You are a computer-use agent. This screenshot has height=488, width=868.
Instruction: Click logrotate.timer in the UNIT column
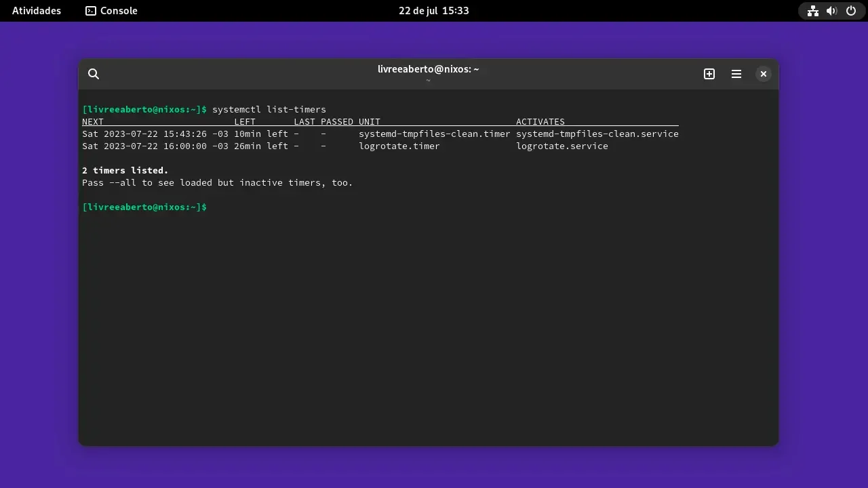click(399, 146)
